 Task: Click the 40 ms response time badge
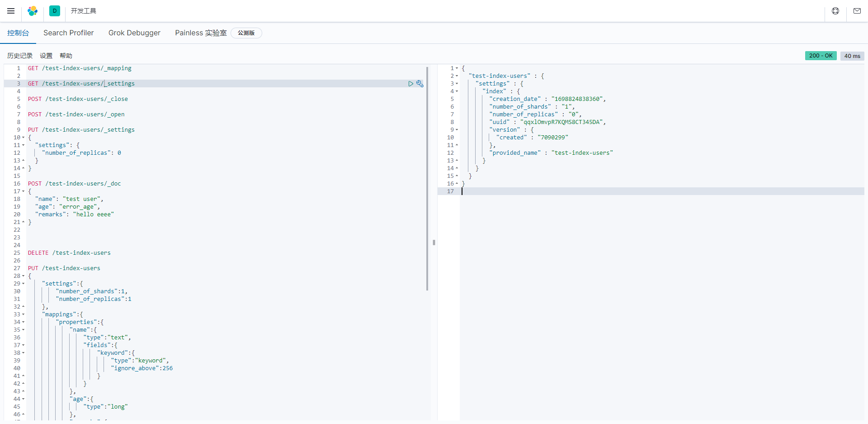(x=852, y=56)
